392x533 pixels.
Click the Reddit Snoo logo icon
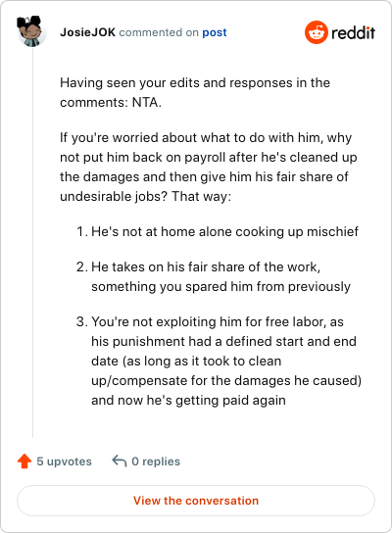coord(317,32)
